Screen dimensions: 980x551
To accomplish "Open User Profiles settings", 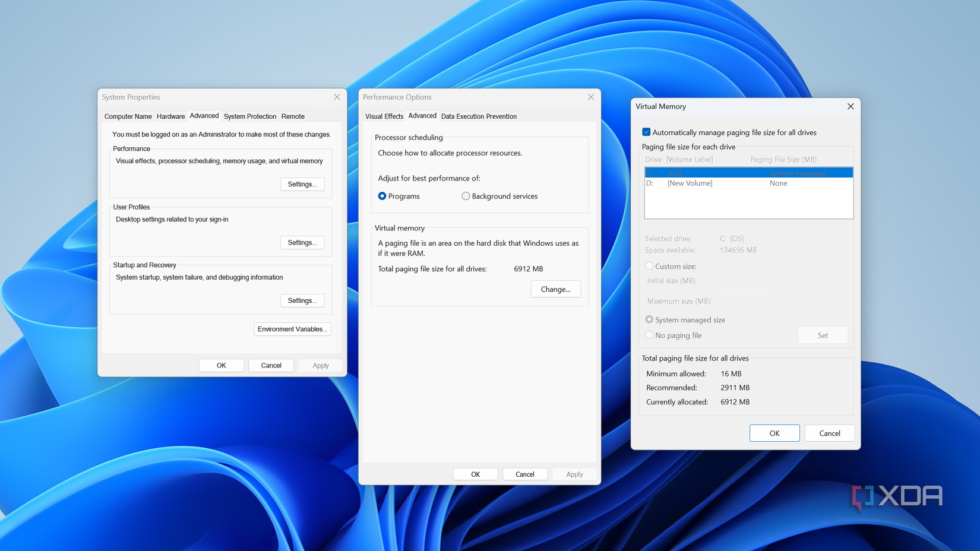I will click(x=302, y=242).
